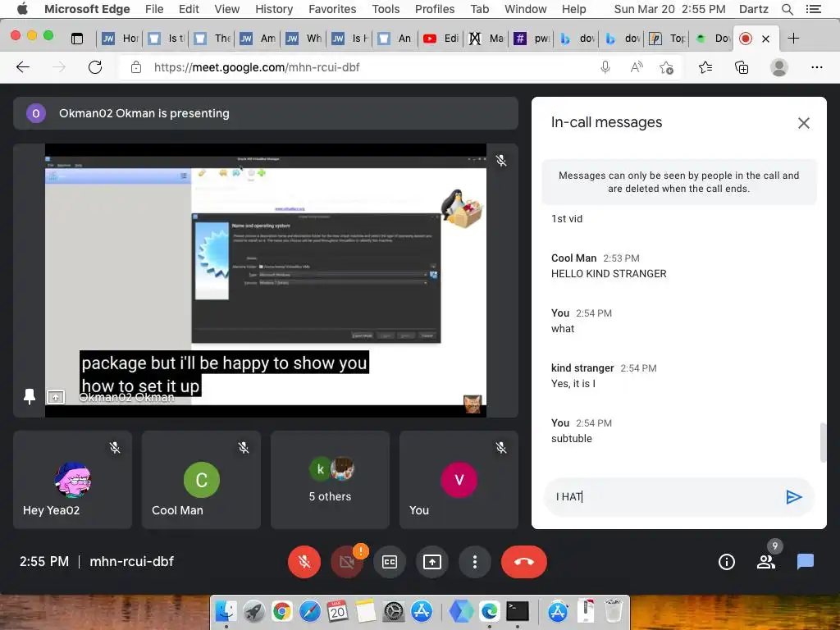
Task: Open Finder from the Dock
Action: pyautogui.click(x=226, y=610)
